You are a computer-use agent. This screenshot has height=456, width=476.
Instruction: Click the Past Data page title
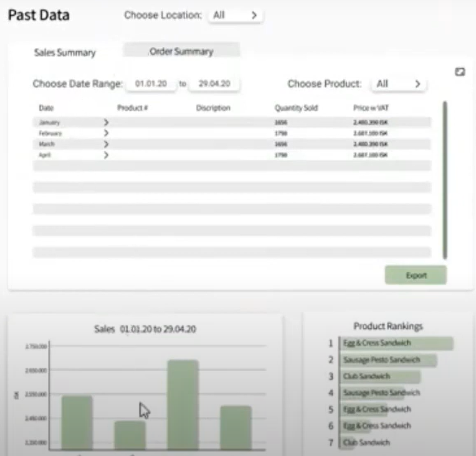click(39, 15)
